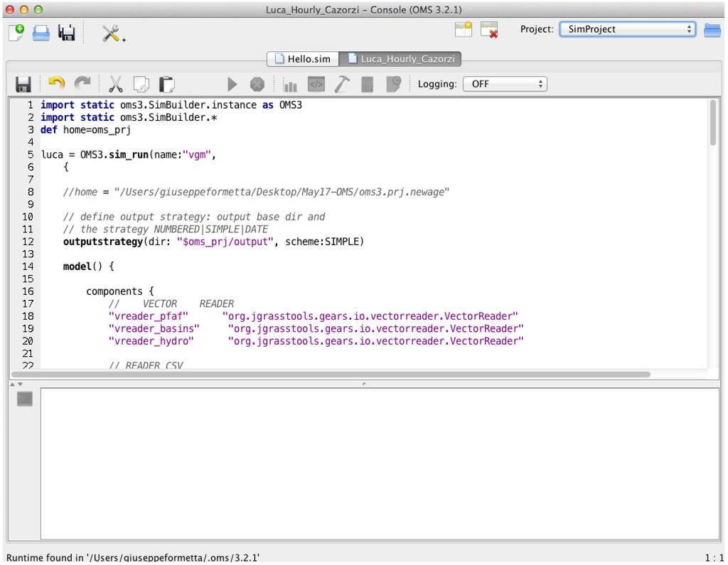
Task: Click the bar chart analysis icon
Action: pos(290,85)
